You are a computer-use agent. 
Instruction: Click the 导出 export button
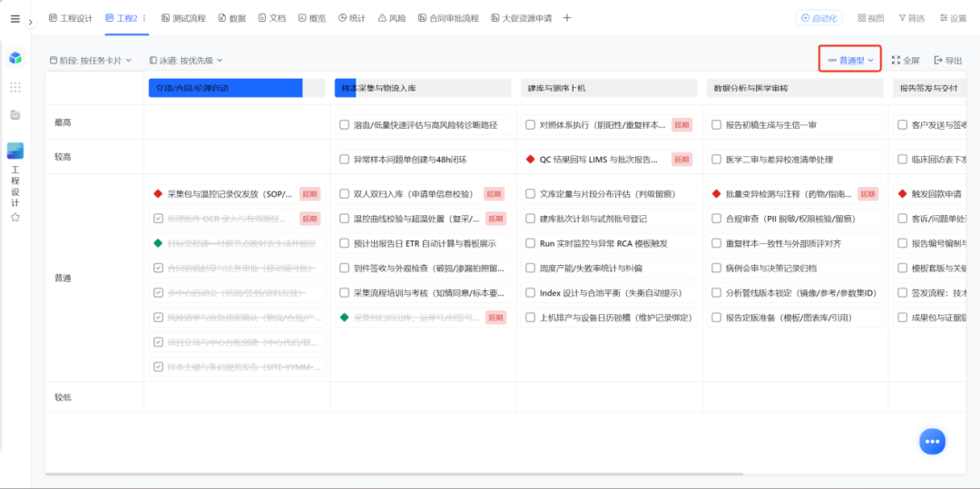tap(948, 61)
